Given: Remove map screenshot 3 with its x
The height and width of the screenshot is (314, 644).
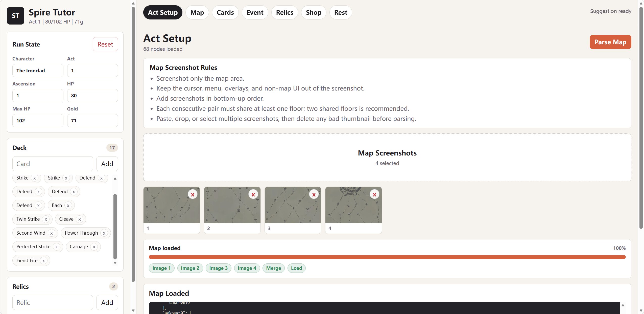Looking at the screenshot, I should coord(314,194).
